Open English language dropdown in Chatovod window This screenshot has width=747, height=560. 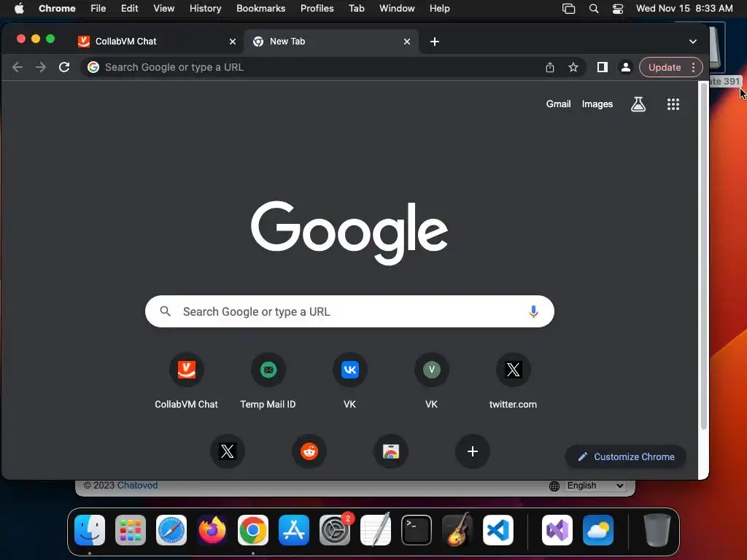[x=595, y=485]
